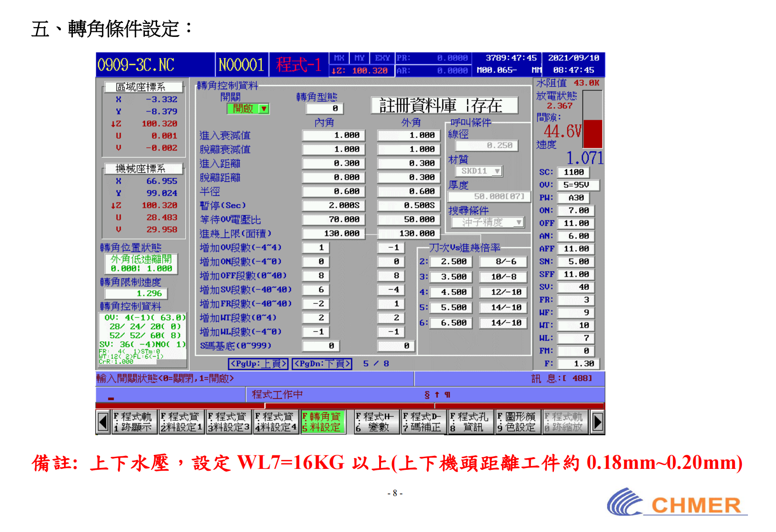Click the 內角 增加OFF段數 8 field
The height and width of the screenshot is (532, 776).
coord(316,276)
